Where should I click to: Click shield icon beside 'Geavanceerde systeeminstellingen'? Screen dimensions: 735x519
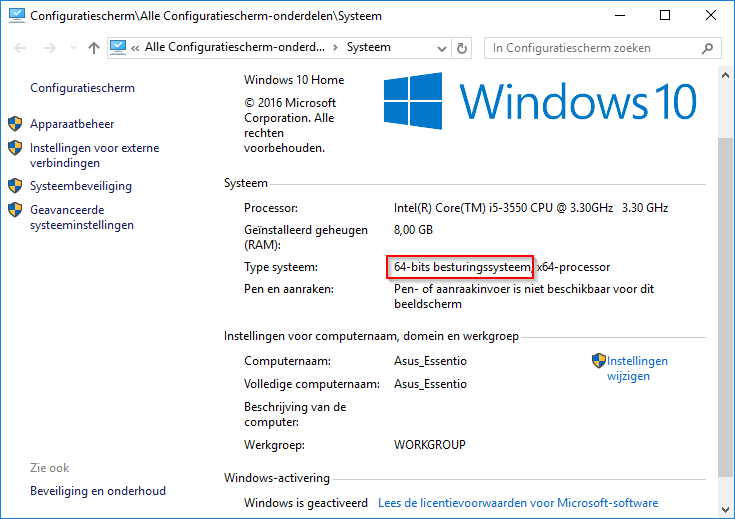15,210
